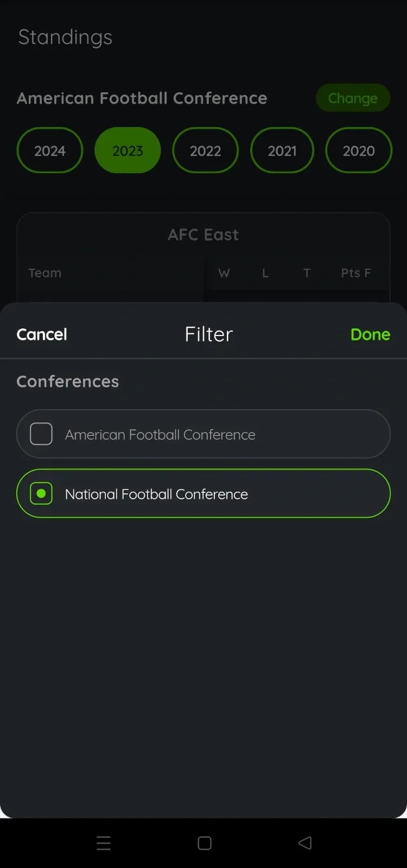The width and height of the screenshot is (407, 868).
Task: Click Cancel in the Filter sheet
Action: point(42,334)
